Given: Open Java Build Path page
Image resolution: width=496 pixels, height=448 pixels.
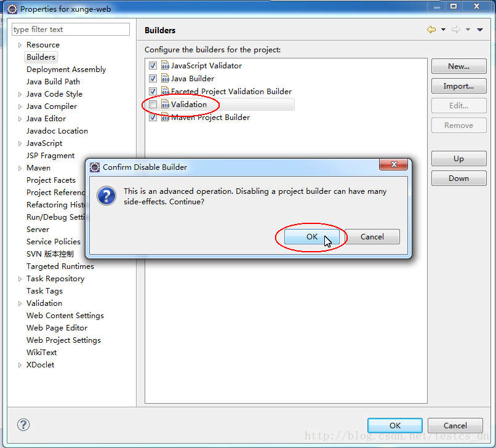Looking at the screenshot, I should [53, 82].
